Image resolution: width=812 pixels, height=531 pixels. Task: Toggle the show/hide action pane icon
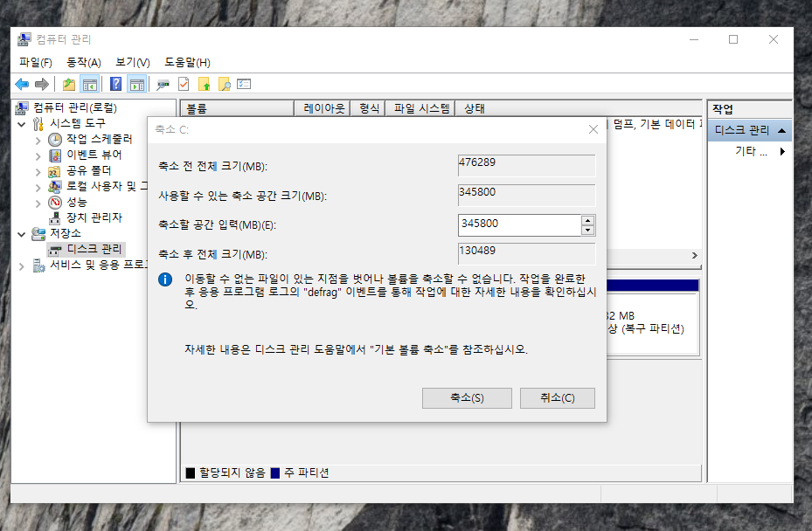click(137, 84)
